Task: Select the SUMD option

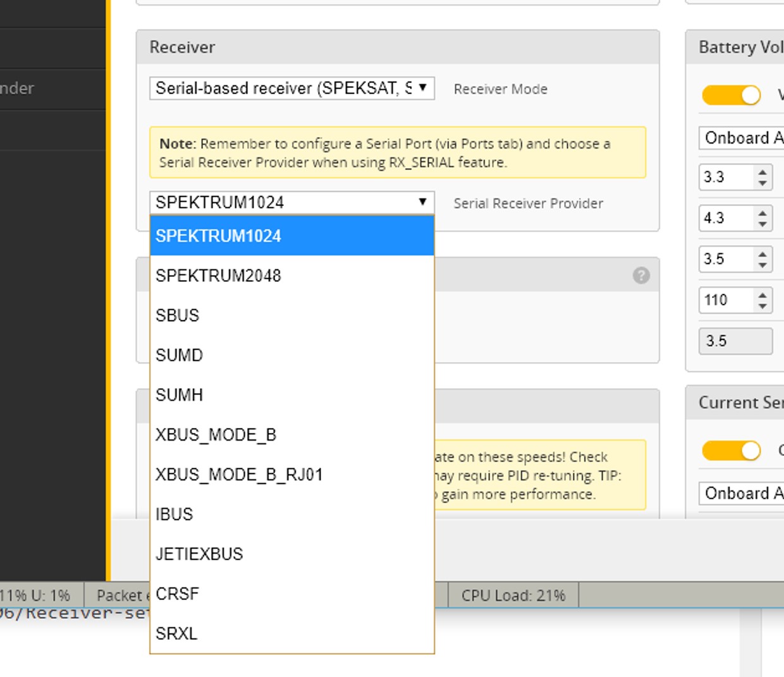Action: [x=291, y=355]
